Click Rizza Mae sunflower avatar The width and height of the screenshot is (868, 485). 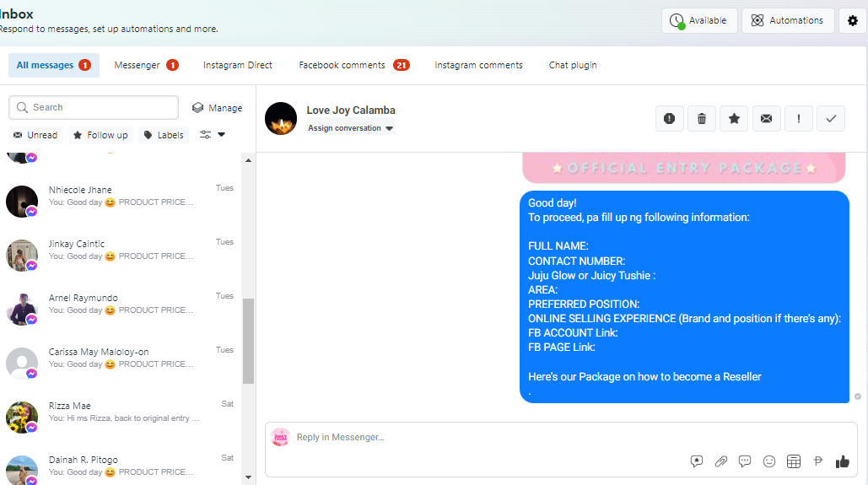pyautogui.click(x=22, y=418)
